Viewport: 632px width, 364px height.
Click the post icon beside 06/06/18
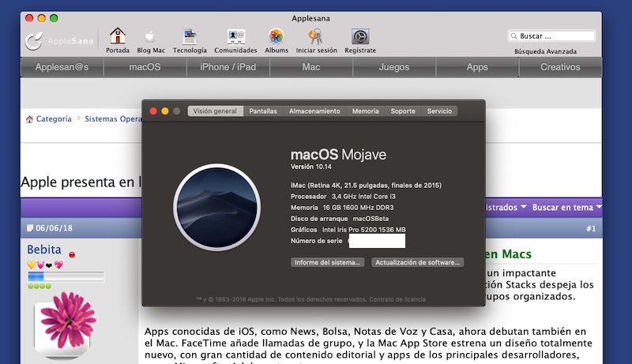30,228
